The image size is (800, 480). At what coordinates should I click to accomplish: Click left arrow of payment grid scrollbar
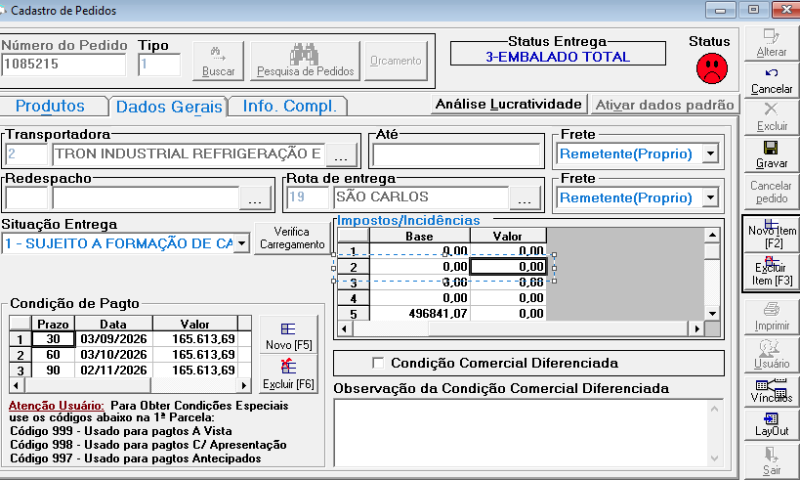click(x=16, y=385)
